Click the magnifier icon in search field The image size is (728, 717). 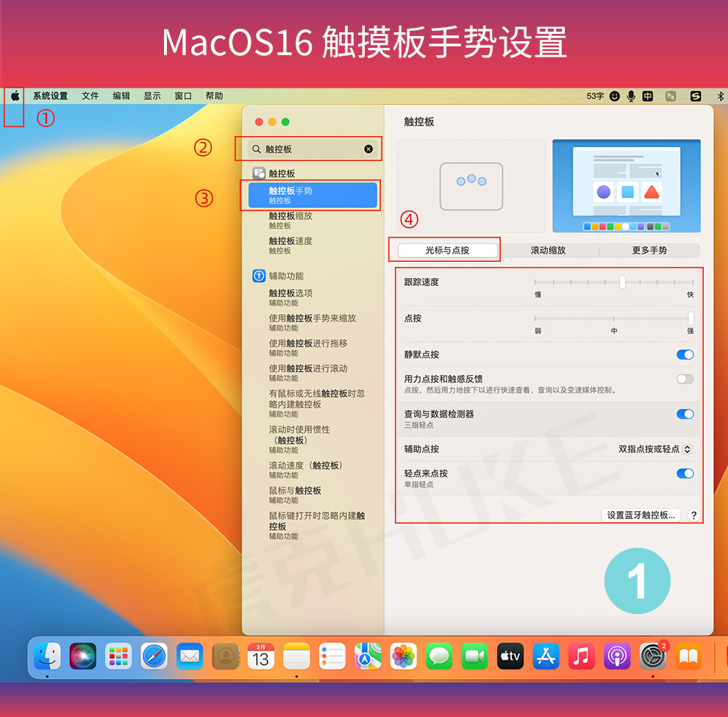(257, 149)
